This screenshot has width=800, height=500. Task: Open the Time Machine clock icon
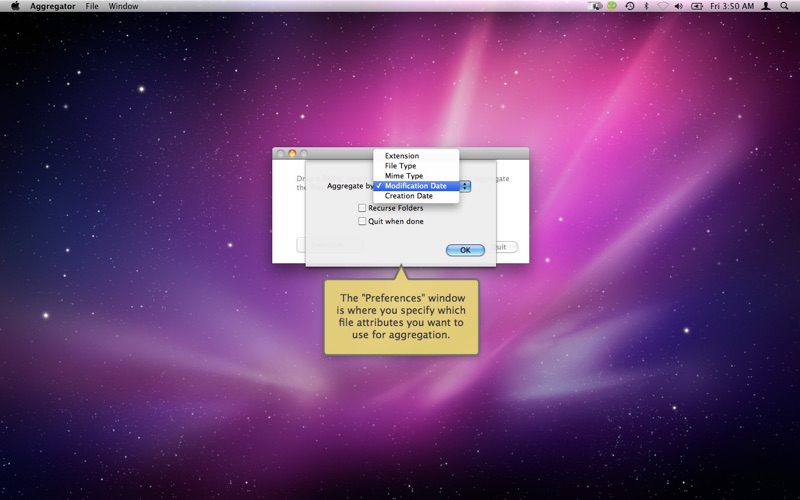(x=630, y=6)
